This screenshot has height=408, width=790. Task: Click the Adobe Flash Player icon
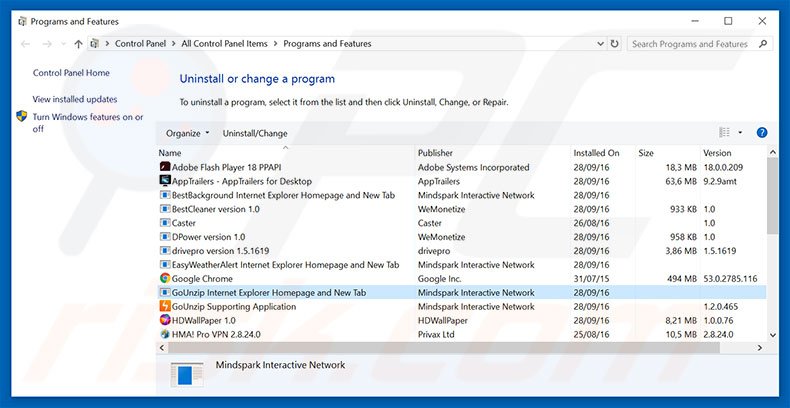tap(165, 167)
